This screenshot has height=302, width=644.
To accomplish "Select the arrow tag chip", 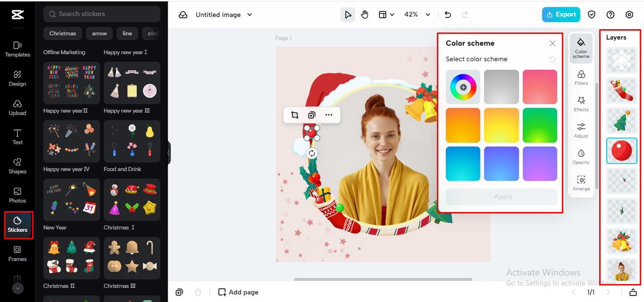I will tap(99, 34).
